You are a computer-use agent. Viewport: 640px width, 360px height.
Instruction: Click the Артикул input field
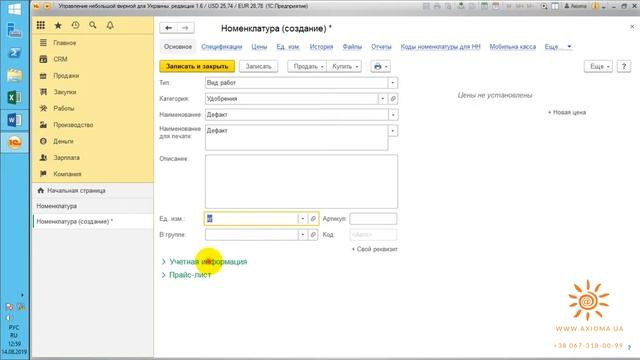373,219
